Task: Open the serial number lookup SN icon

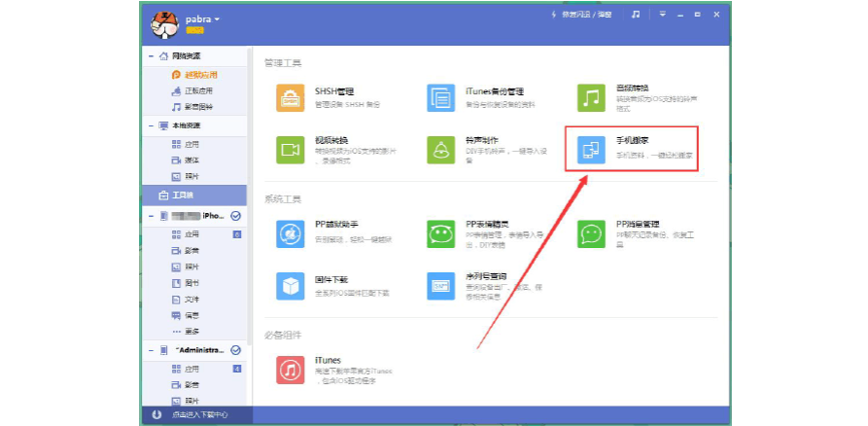Action: pos(440,286)
